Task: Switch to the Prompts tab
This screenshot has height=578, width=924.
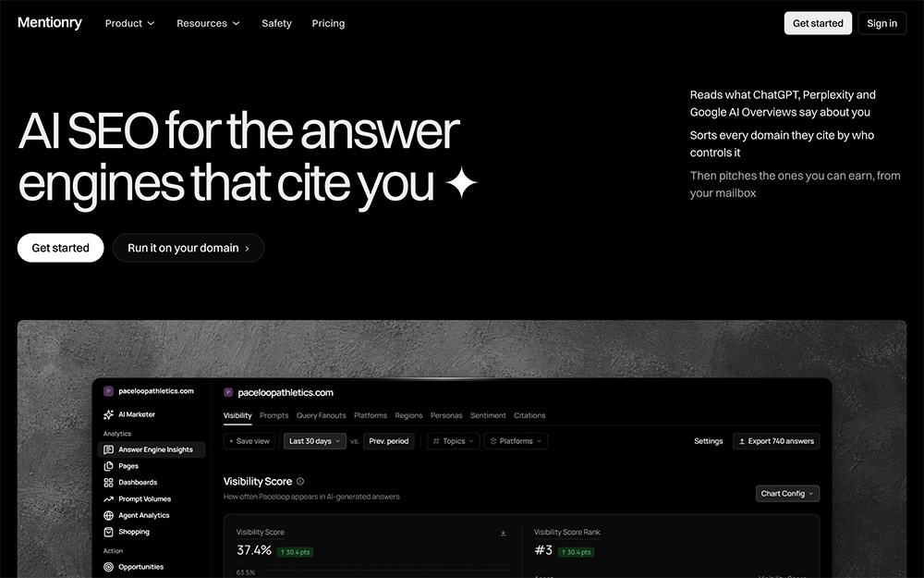Action: [x=274, y=415]
